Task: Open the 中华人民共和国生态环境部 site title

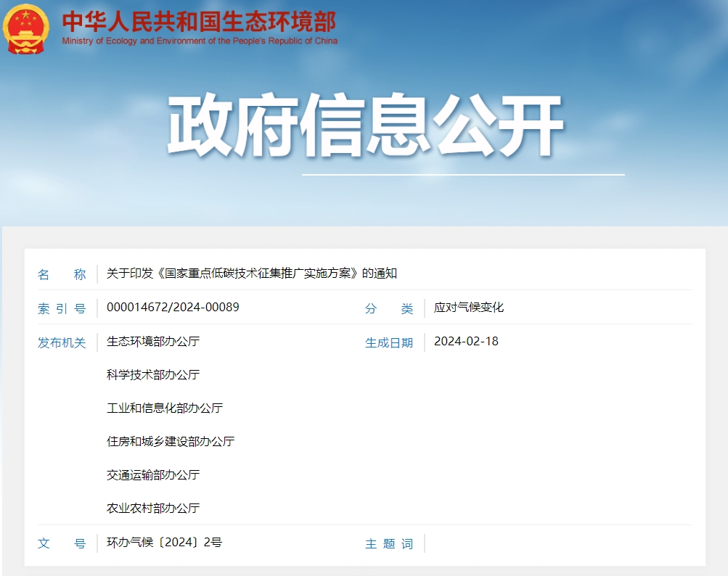Action: pyautogui.click(x=199, y=21)
